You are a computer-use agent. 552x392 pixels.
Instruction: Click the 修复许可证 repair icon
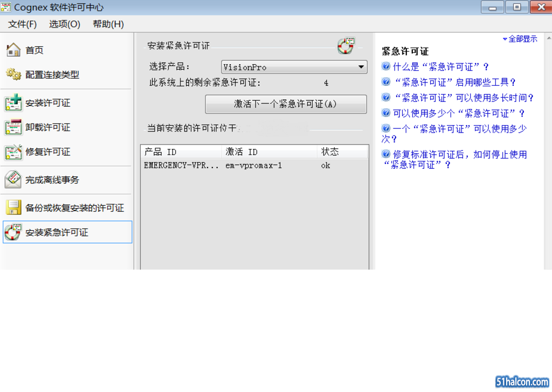(13, 152)
